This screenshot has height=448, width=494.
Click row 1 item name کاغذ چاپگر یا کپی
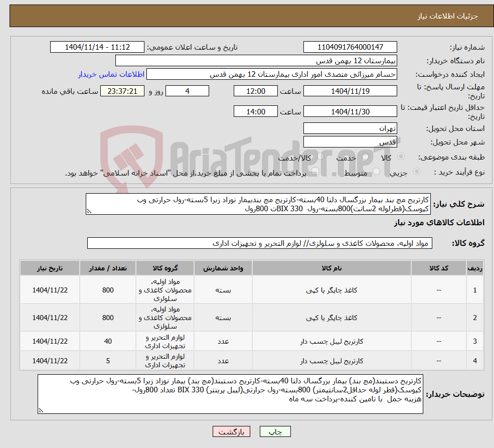coord(332,290)
